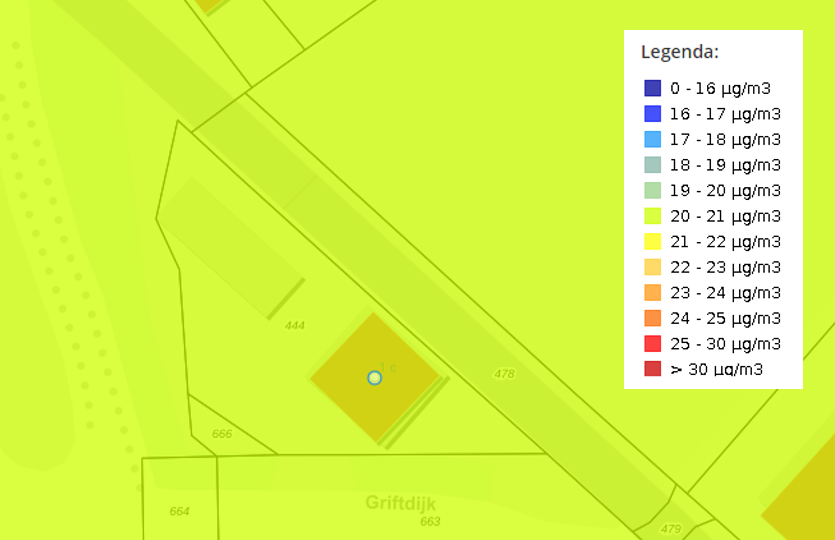This screenshot has width=835, height=540.
Task: Select parcel number 478 on map
Action: (x=504, y=374)
